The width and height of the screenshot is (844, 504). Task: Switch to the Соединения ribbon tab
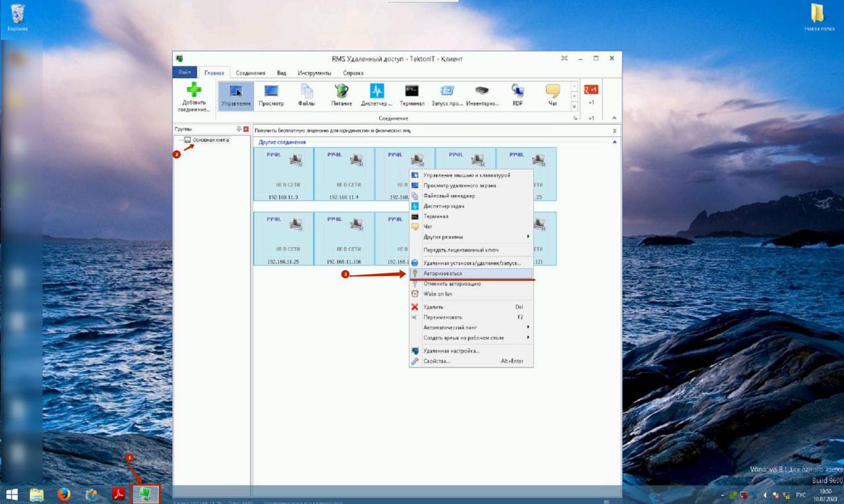coord(251,73)
